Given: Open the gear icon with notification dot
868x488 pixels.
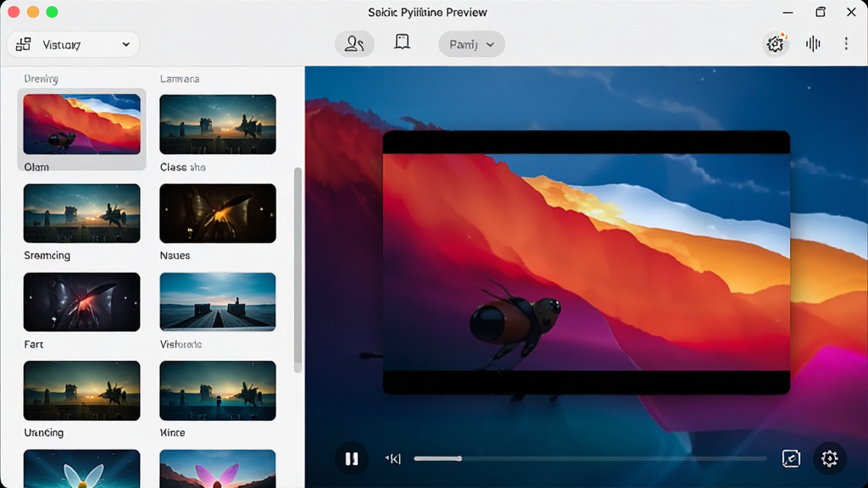Looking at the screenshot, I should (x=775, y=44).
